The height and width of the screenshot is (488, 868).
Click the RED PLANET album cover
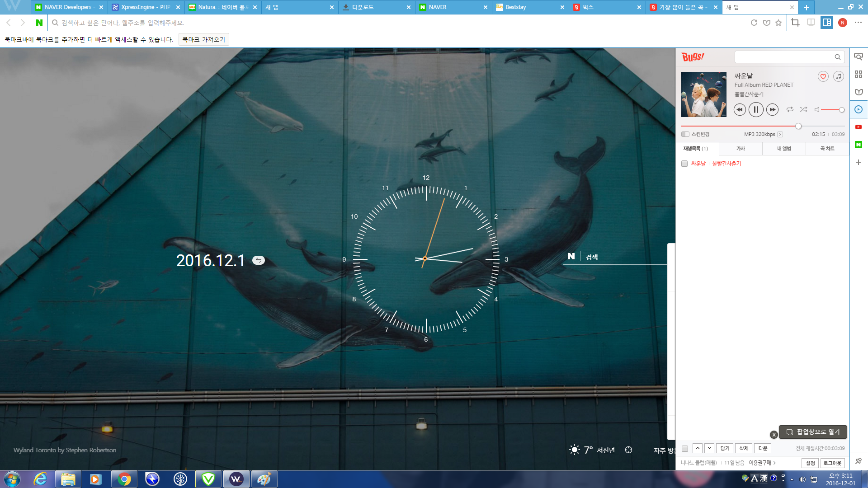[x=704, y=94]
